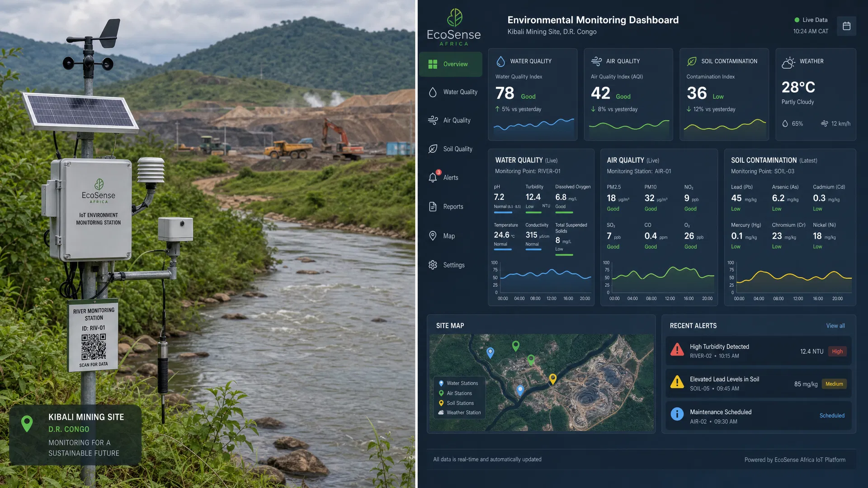Click the Contamination Index value 36
Screen dimensions: 868x488
pyautogui.click(x=697, y=94)
